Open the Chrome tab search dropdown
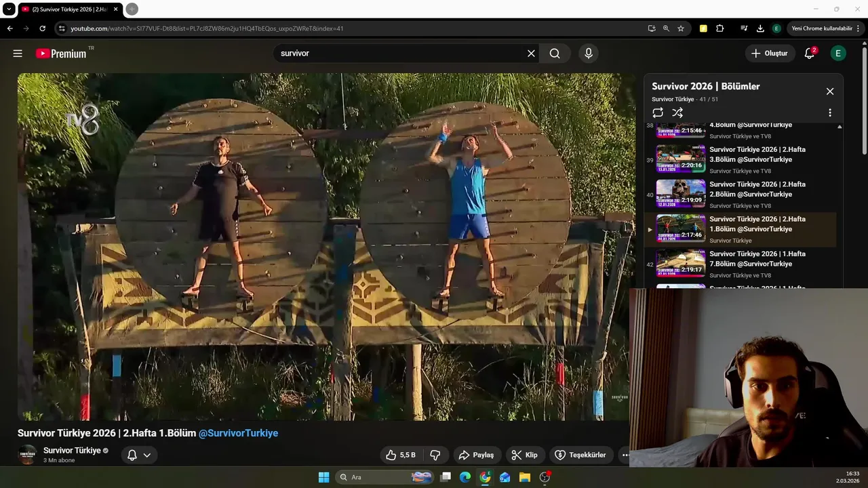This screenshot has height=488, width=868. pos(9,9)
